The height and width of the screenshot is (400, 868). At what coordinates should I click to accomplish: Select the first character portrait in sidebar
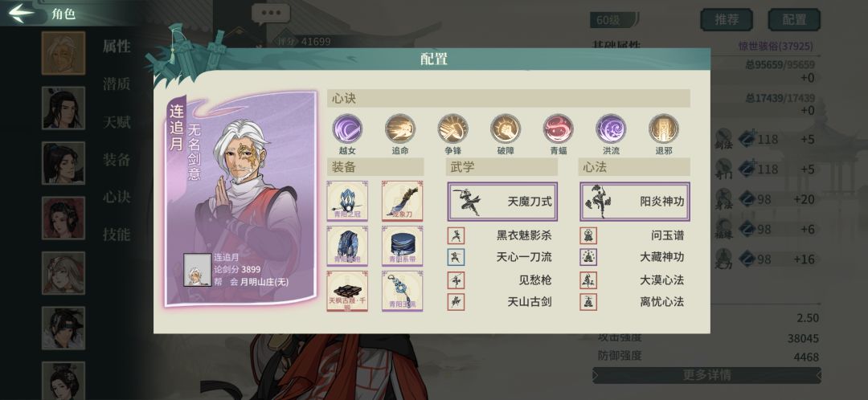click(63, 53)
